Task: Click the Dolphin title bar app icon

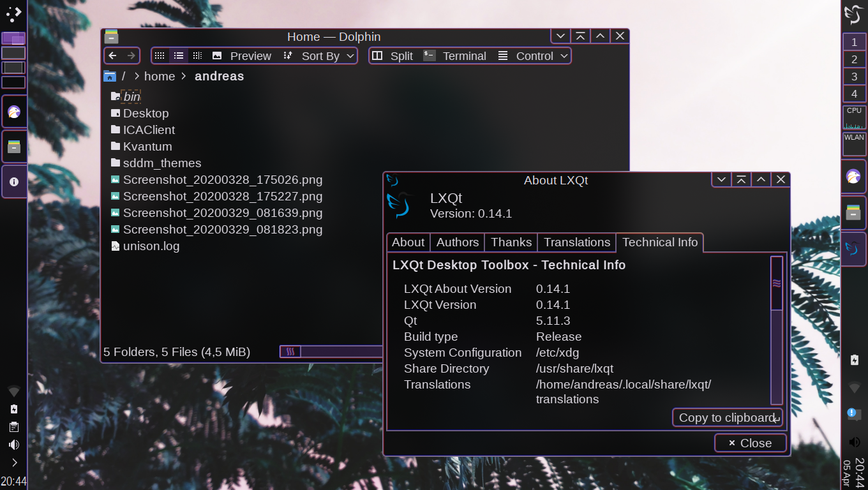Action: point(112,36)
